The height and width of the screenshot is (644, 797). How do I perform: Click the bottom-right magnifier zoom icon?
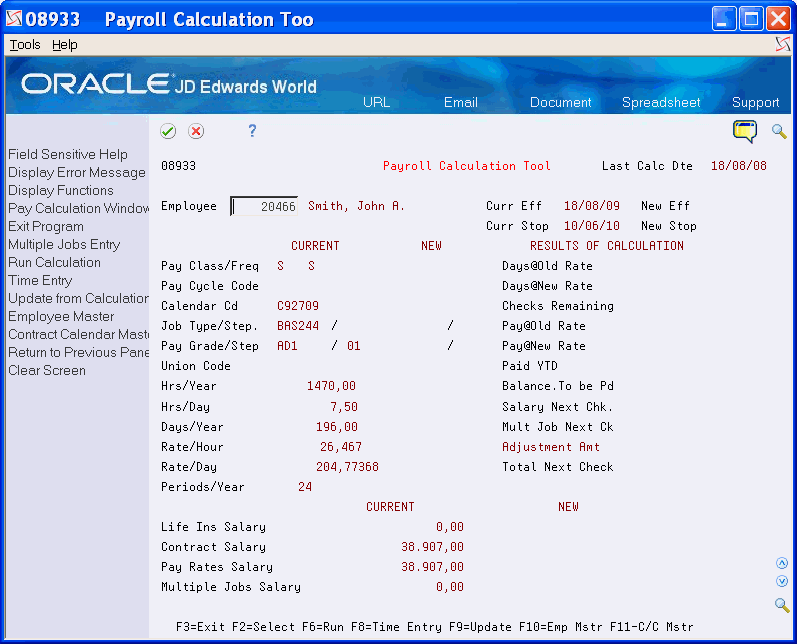pyautogui.click(x=782, y=605)
